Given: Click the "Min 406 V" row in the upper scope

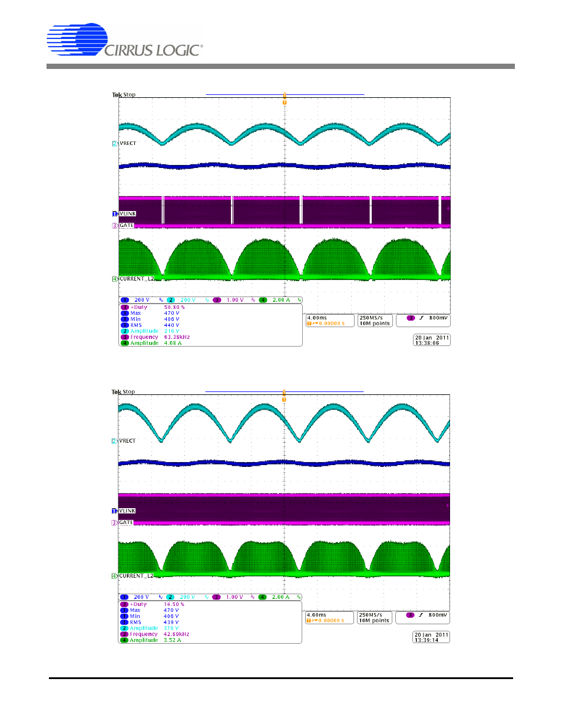Looking at the screenshot, I should pos(150,319).
